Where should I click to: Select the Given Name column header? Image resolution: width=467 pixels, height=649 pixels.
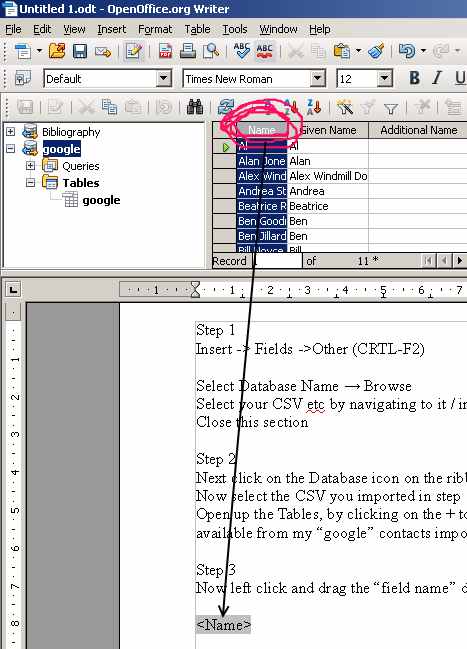(x=328, y=130)
